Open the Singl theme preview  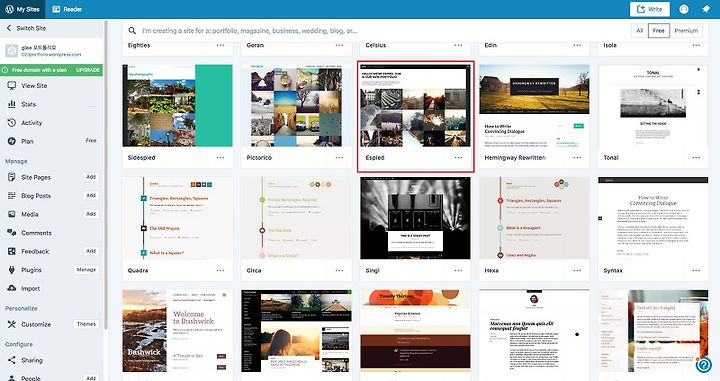tap(415, 218)
